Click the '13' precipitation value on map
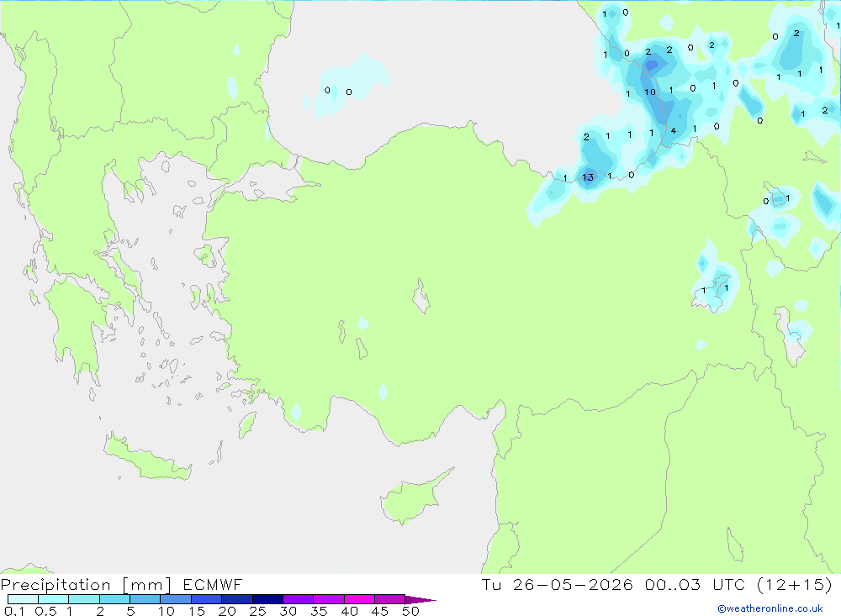This screenshot has width=841, height=616. (x=588, y=177)
